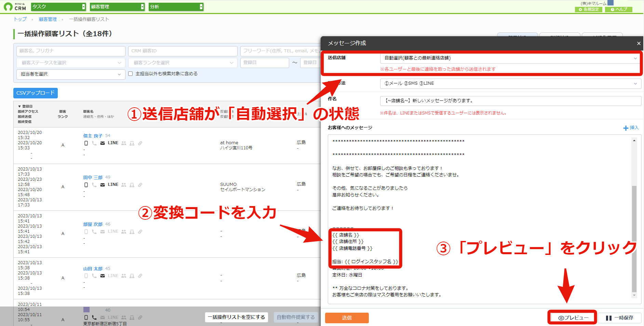The image size is (644, 326).
Task: Click 一括操作リストを空にする button
Action: coord(237,317)
